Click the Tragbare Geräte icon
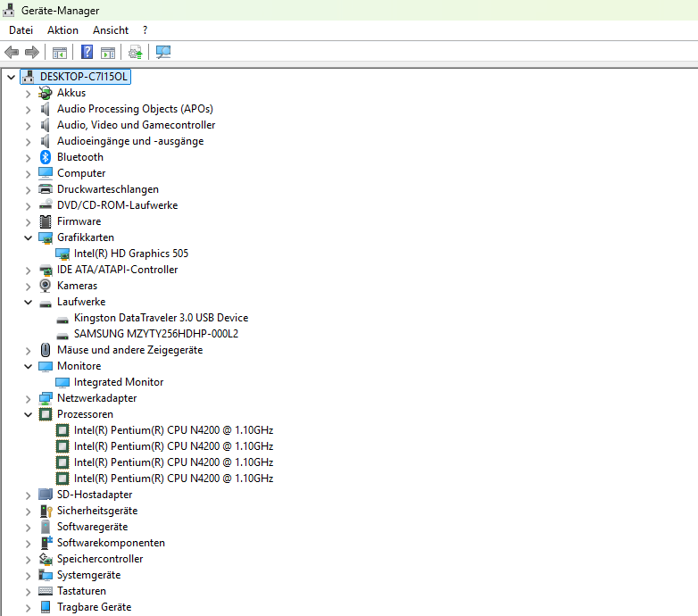The image size is (698, 616). coord(46,607)
